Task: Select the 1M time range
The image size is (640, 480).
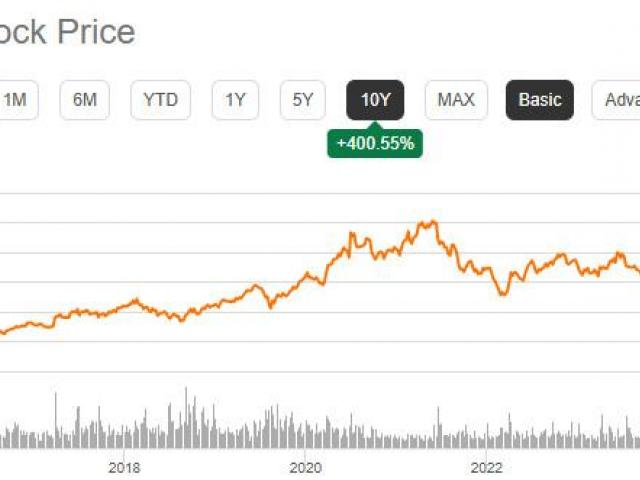Action: click(x=16, y=100)
